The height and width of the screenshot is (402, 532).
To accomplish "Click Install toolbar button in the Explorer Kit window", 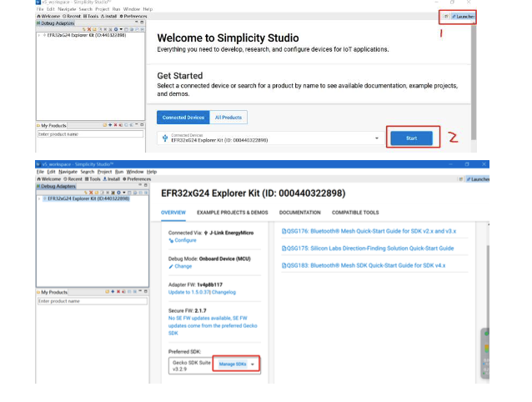I will [x=111, y=179].
